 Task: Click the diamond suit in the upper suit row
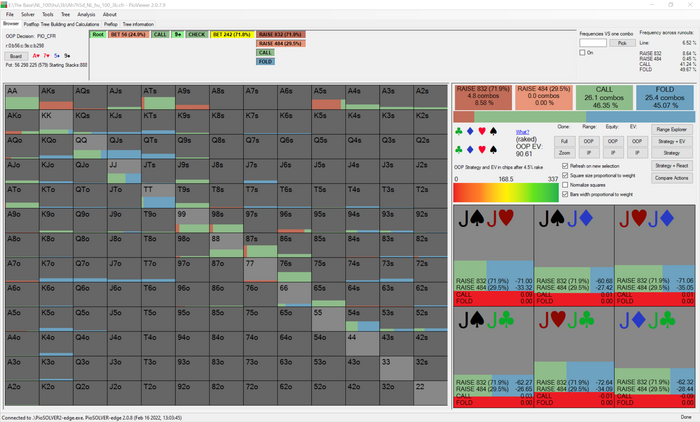[x=470, y=131]
